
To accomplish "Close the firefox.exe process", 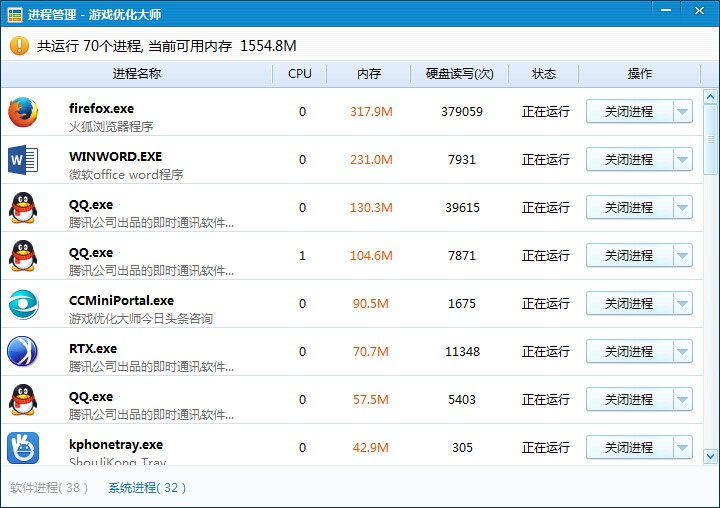I will point(629,112).
